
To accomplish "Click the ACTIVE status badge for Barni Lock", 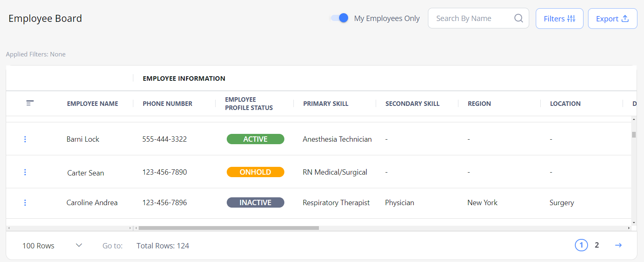I will [255, 139].
